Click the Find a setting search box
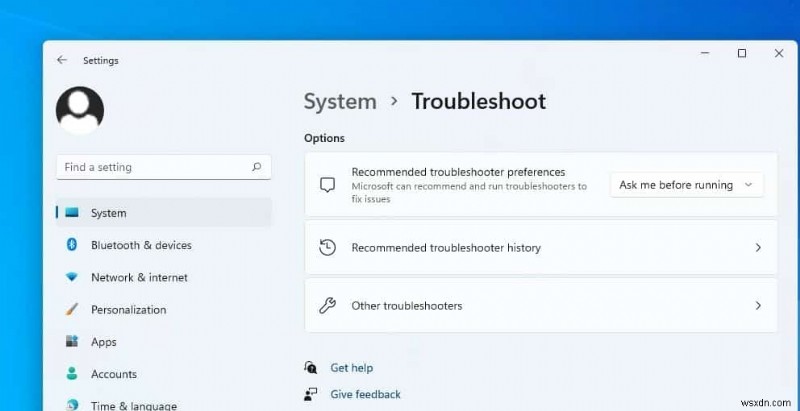Screen dimensions: 800x411 tap(163, 167)
